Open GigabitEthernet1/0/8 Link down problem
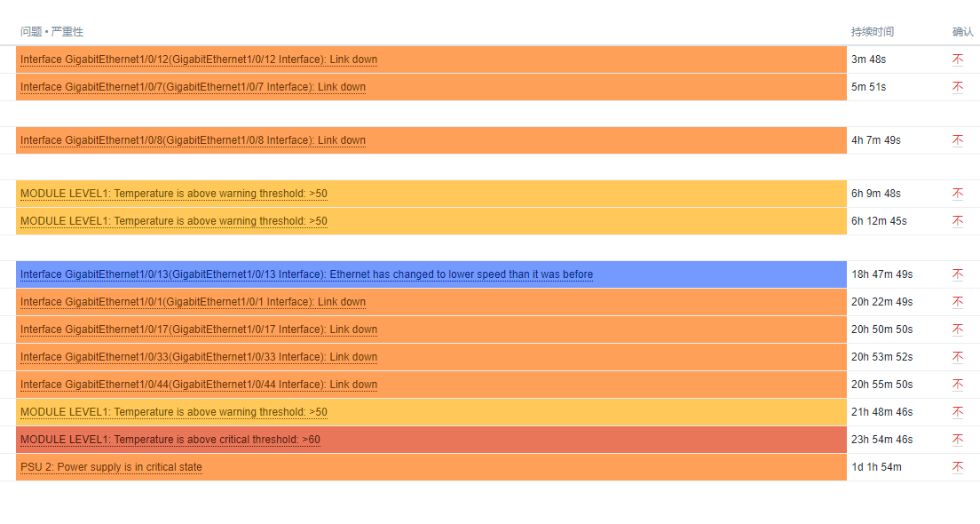980x524 pixels. 193,140
